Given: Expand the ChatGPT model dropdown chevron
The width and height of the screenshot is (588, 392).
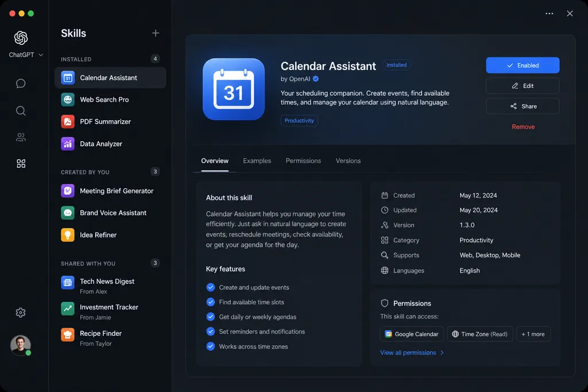Looking at the screenshot, I should point(41,55).
